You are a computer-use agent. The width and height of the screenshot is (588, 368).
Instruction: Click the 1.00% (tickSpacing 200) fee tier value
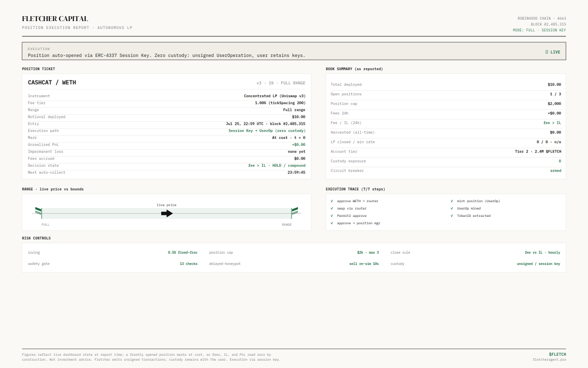pyautogui.click(x=280, y=103)
